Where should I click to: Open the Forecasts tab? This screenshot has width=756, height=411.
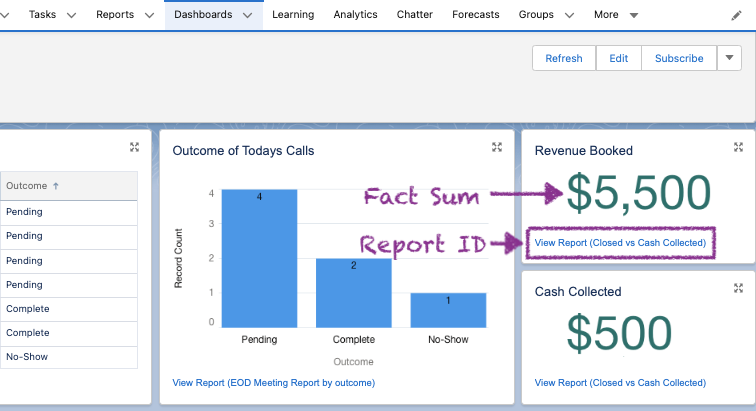476,15
